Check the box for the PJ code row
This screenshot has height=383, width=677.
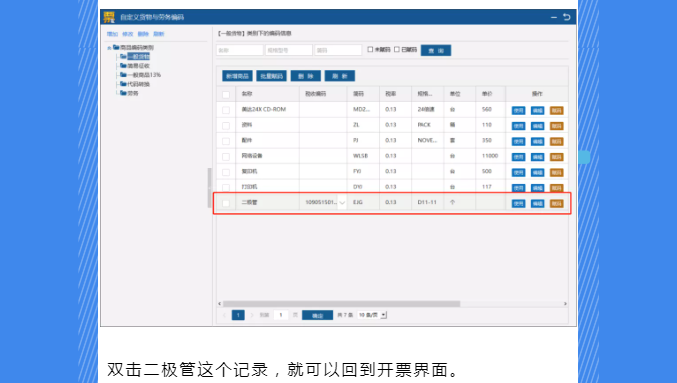tap(226, 141)
